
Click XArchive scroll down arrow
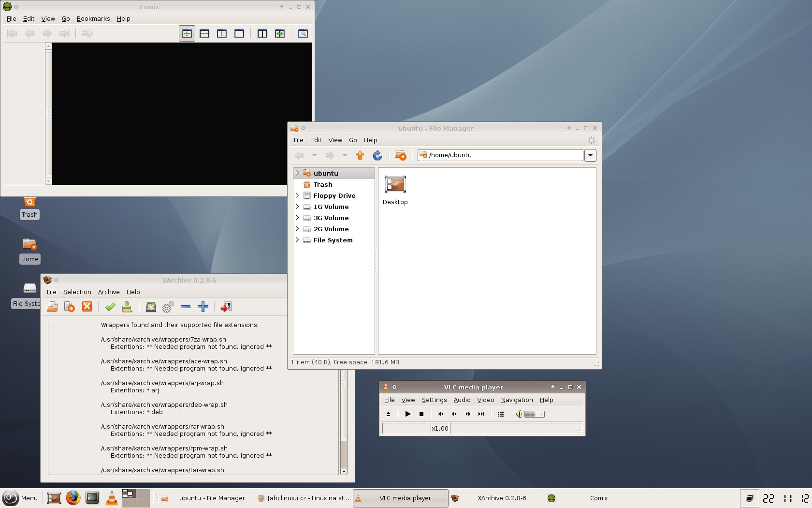[344, 471]
